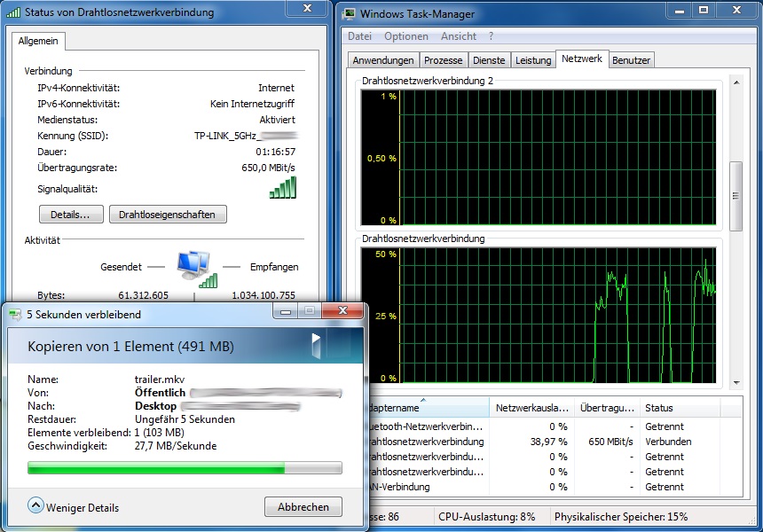Switch to the Anwendungen tab in Task-Manager
The height and width of the screenshot is (532, 763).
click(383, 60)
